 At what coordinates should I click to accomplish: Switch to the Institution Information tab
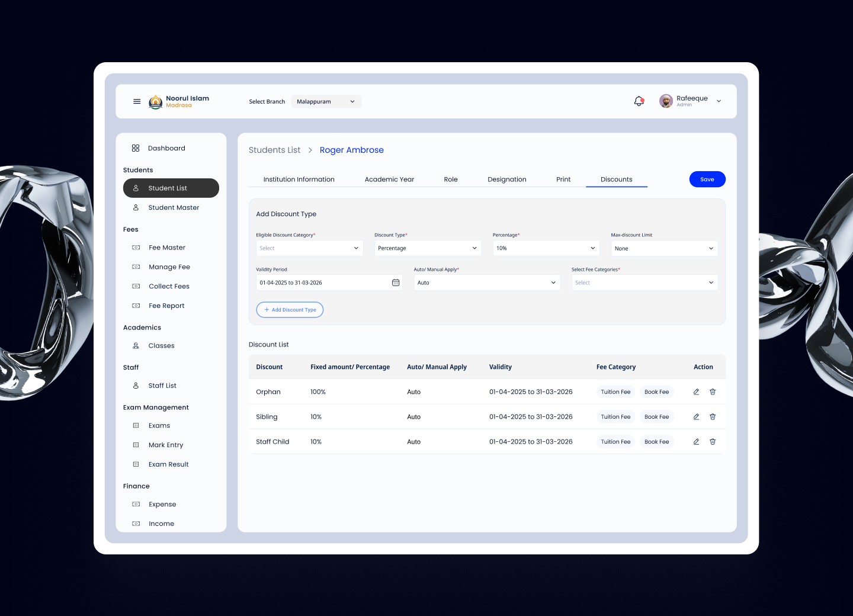tap(299, 179)
